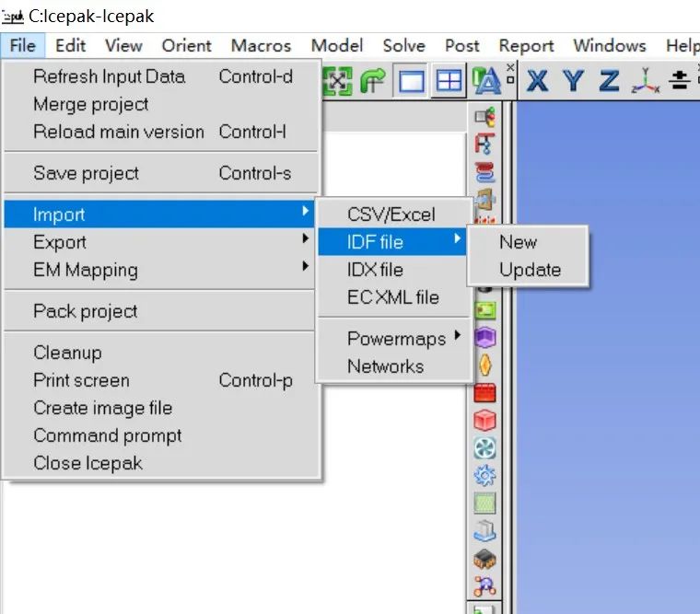This screenshot has width=700, height=614.
Task: Open the Solve menu
Action: (403, 45)
